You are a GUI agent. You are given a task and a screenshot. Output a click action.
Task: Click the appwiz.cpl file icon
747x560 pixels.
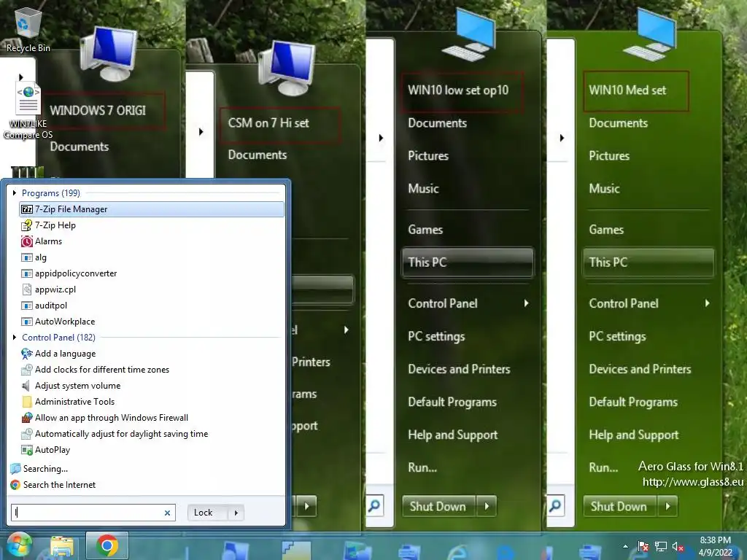click(27, 289)
